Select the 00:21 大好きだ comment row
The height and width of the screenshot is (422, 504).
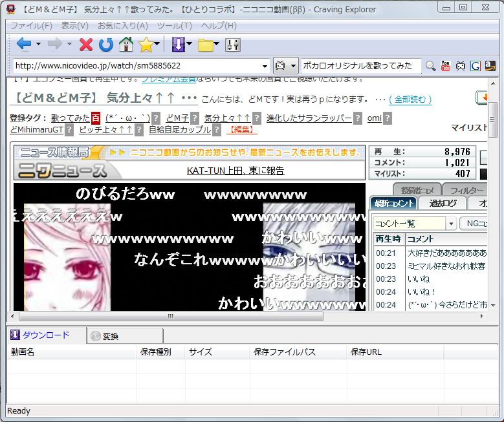pos(431,253)
